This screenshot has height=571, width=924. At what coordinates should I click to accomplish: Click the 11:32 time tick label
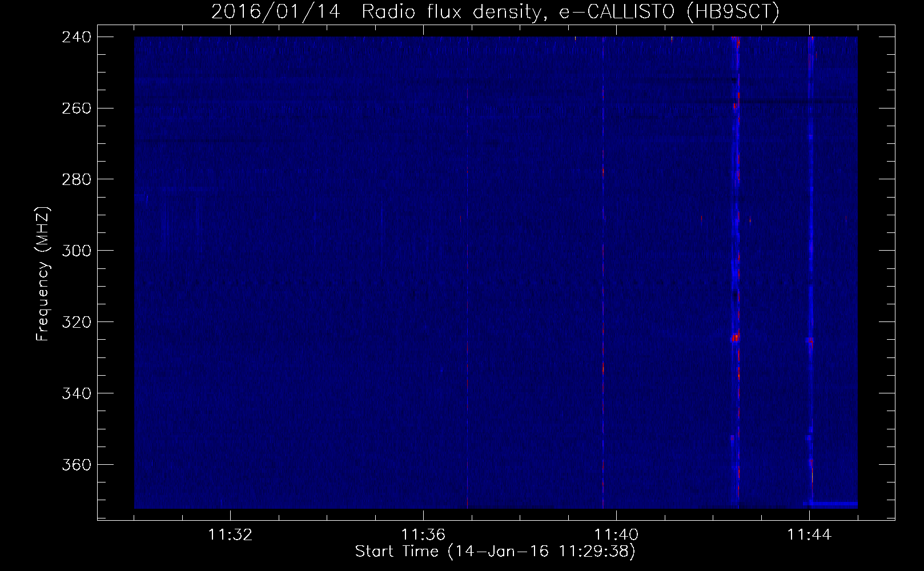click(230, 535)
